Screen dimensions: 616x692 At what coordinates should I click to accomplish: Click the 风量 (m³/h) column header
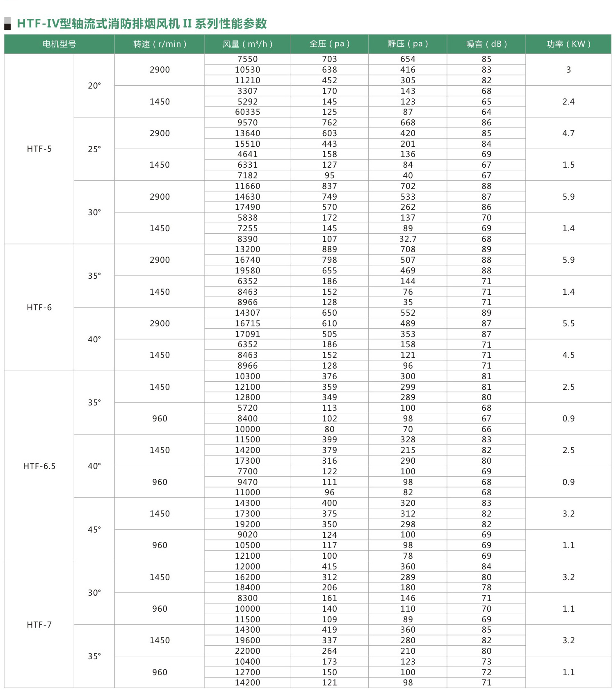tap(248, 44)
